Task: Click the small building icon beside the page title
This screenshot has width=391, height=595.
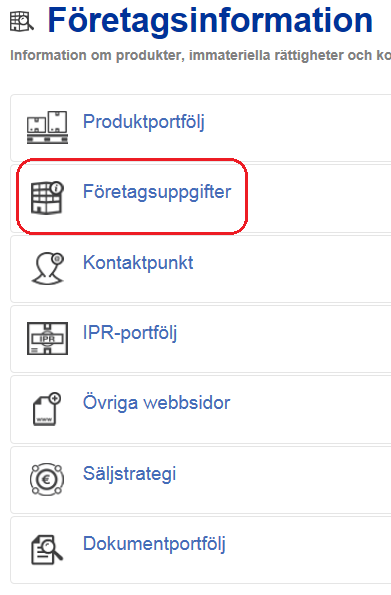Action: pos(22,21)
